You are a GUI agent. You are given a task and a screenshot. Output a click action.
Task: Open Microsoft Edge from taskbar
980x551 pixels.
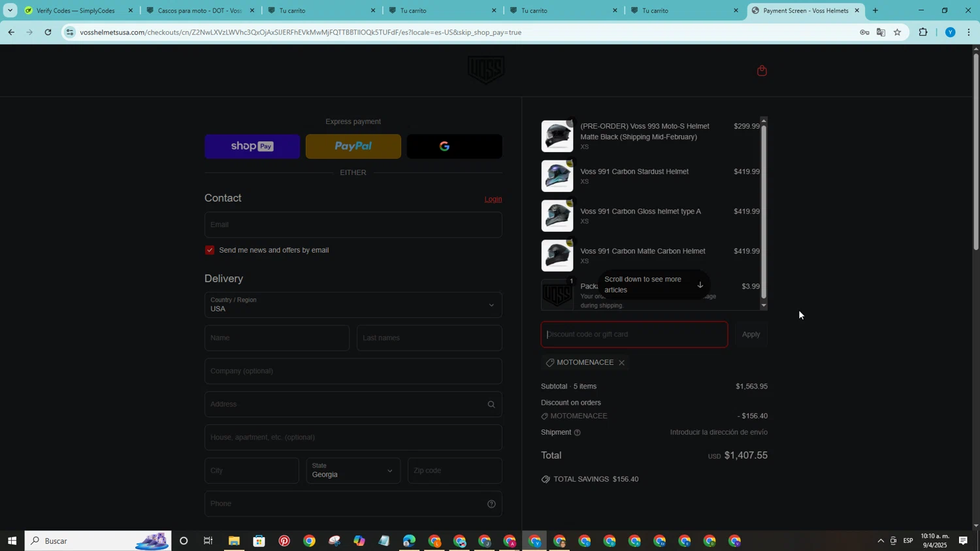[410, 541]
